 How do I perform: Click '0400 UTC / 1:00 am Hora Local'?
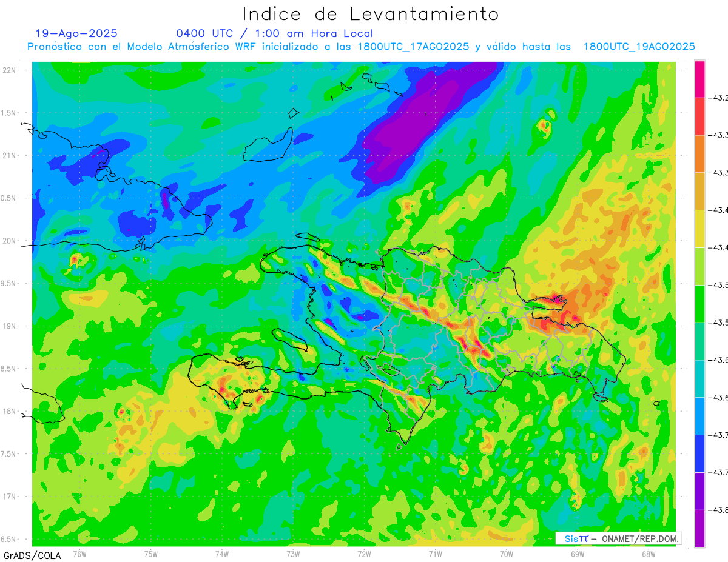tap(274, 33)
